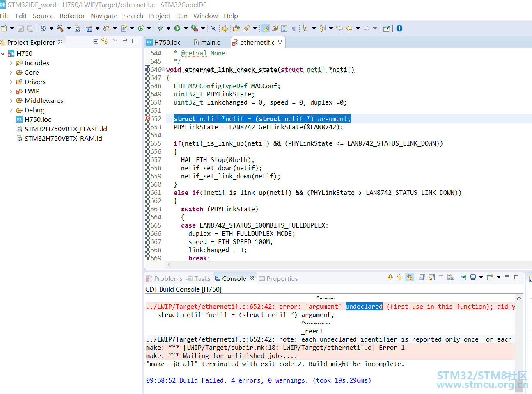532x394 pixels.
Task: Click Display Selected Console monitor icon
Action: coord(473,278)
